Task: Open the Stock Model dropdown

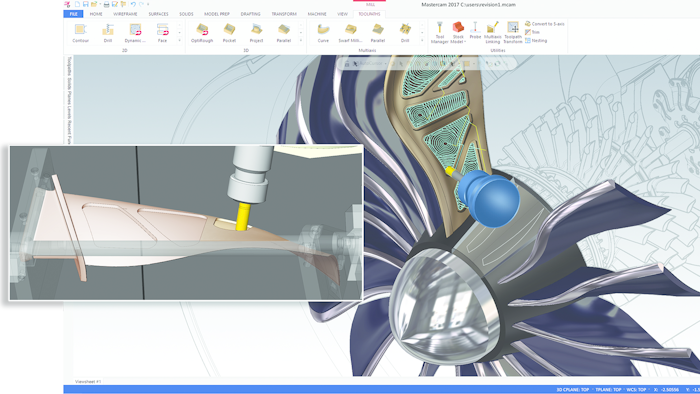Action: coord(458,33)
